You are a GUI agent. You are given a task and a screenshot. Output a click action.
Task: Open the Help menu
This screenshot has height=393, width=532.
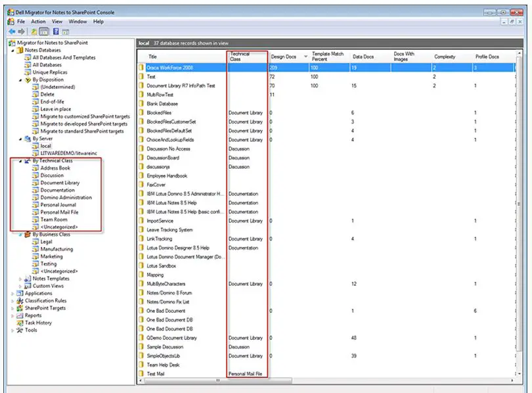coord(99,22)
